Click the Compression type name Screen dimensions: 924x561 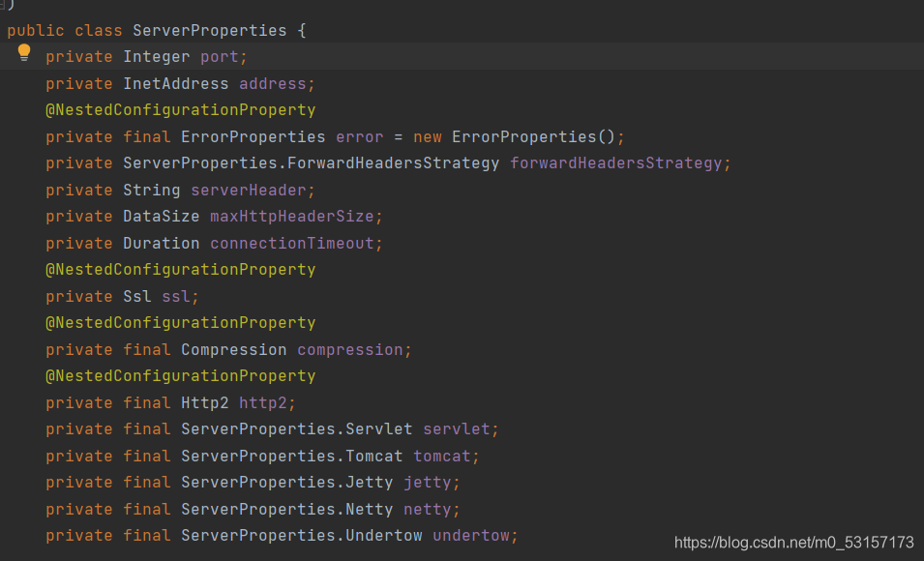coord(233,349)
